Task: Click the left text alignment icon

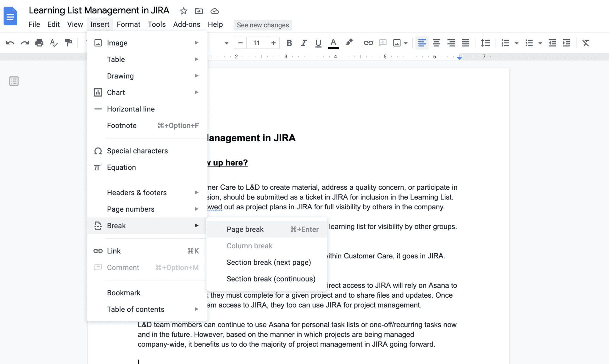Action: [422, 43]
